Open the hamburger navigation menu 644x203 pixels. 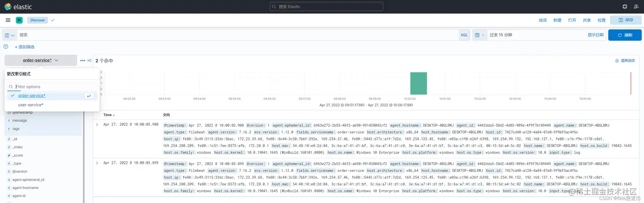point(8,20)
